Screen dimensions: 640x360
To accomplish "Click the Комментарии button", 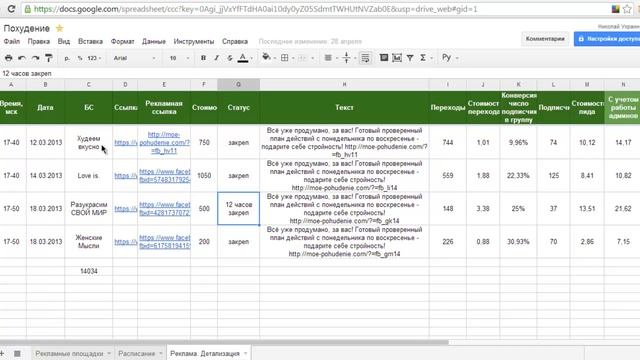I will (x=545, y=39).
